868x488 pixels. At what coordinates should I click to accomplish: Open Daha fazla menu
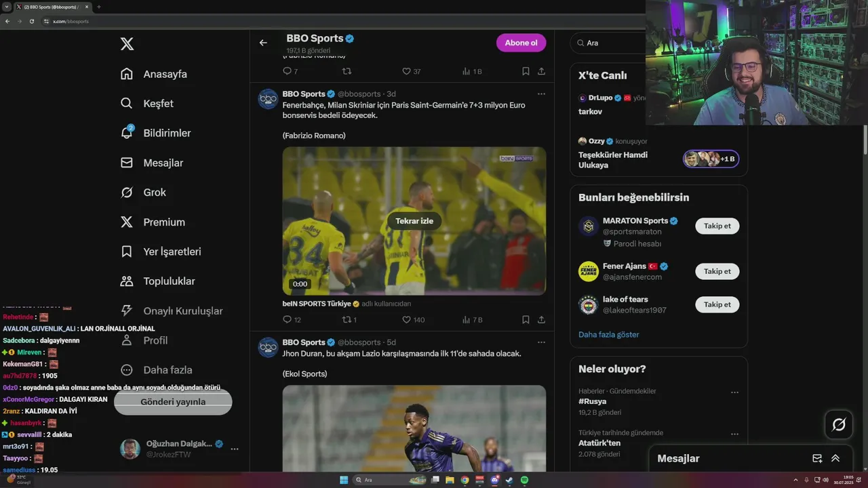point(156,370)
